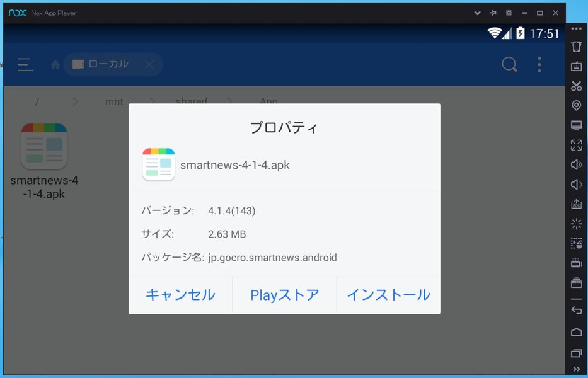The width and height of the screenshot is (588, 378).
Task: Click the smartnews-4-1-4.apk name in dialog
Action: click(x=234, y=165)
